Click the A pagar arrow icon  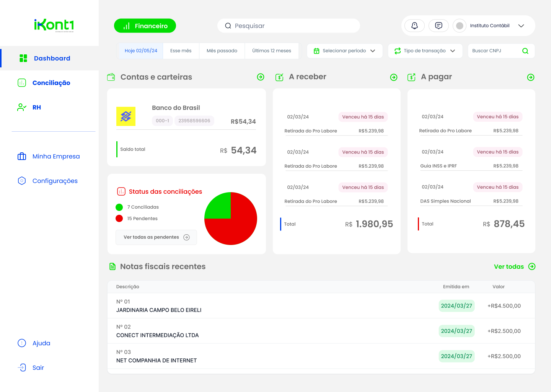[x=530, y=77]
